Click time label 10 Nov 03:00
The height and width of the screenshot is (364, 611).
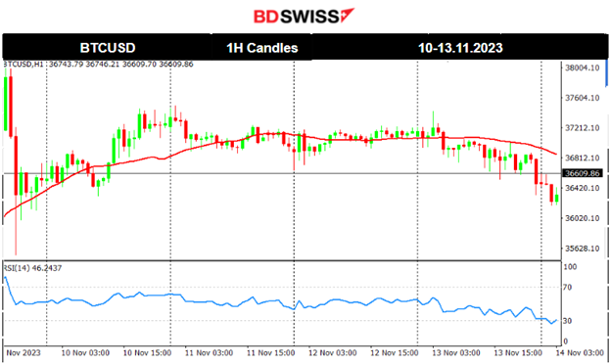click(85, 352)
